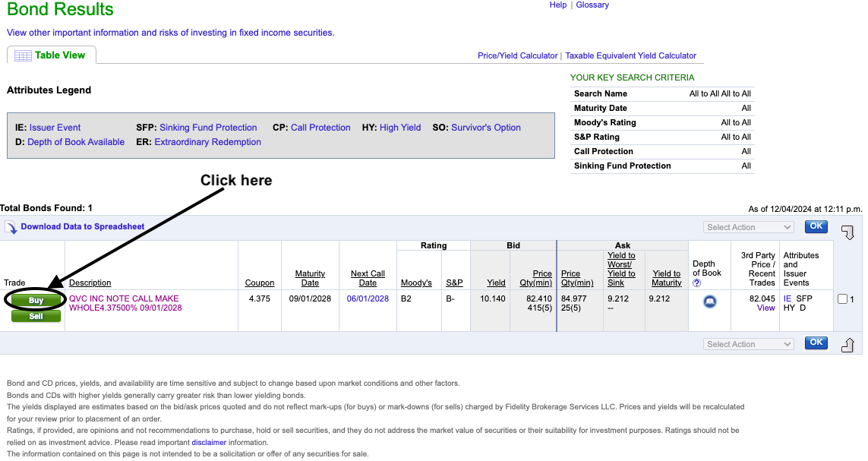Sort by Coupon column header
The image size is (868, 461).
[x=260, y=283]
